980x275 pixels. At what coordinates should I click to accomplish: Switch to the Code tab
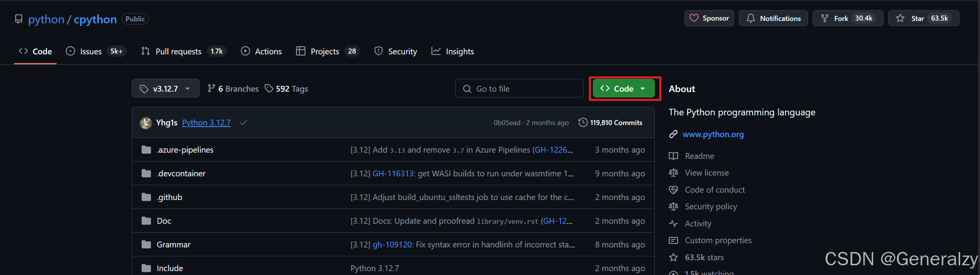(35, 51)
